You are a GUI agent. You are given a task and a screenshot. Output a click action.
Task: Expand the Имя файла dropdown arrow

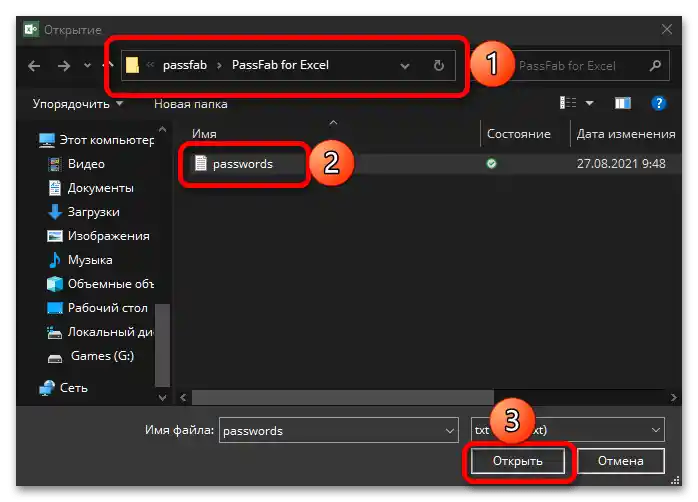click(450, 431)
